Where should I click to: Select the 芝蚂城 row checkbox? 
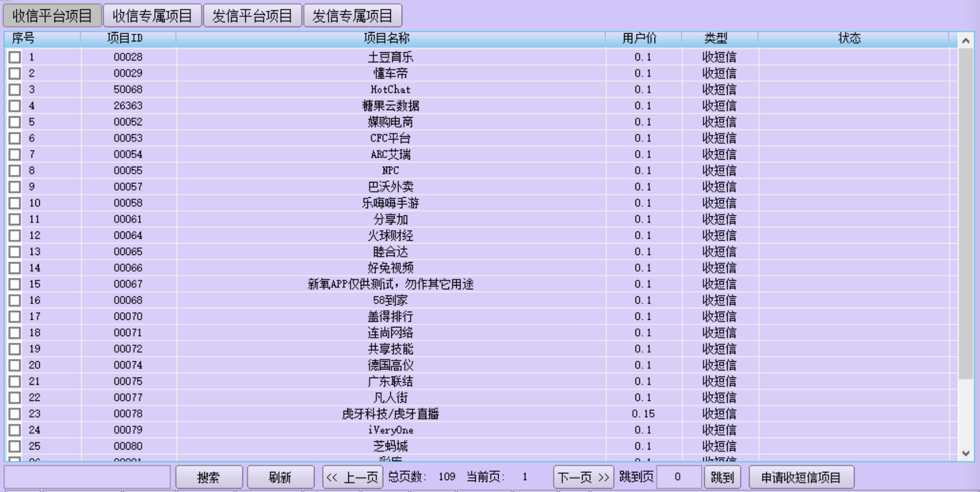coord(15,447)
